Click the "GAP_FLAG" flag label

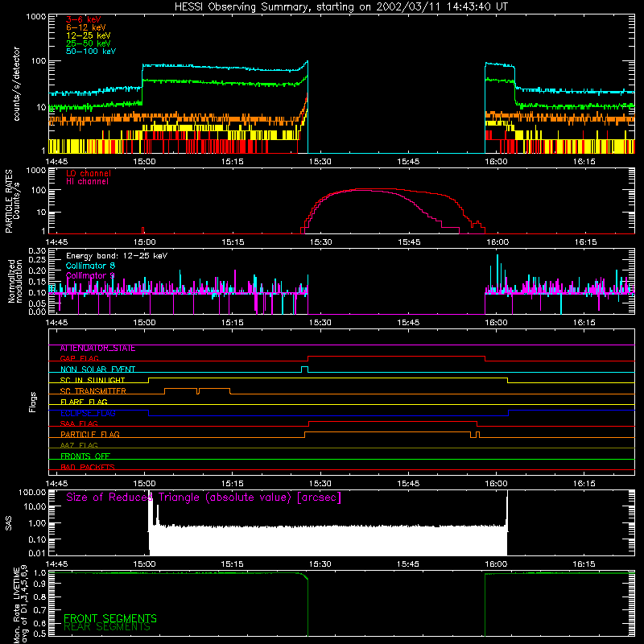pos(79,358)
